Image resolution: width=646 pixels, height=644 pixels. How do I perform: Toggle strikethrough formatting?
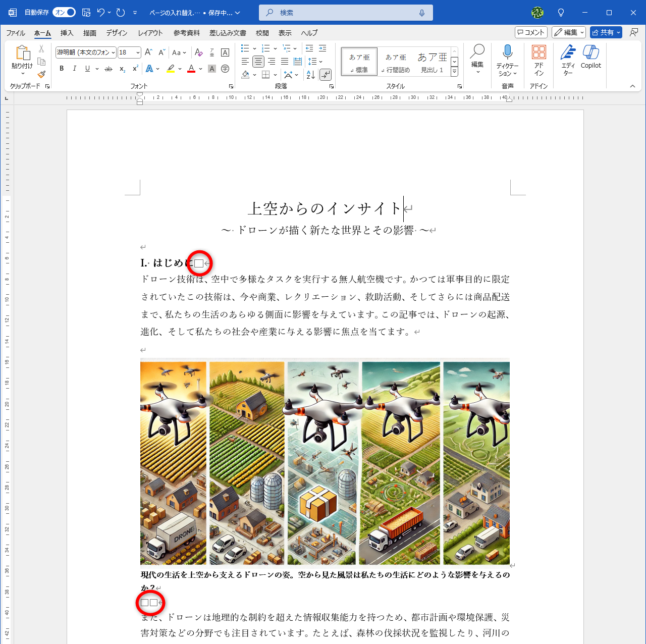tap(107, 69)
